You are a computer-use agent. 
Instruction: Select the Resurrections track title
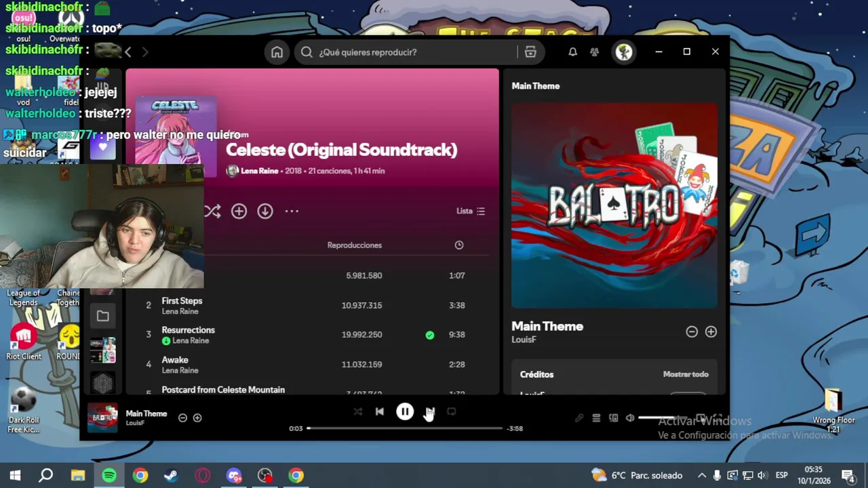[x=188, y=330]
